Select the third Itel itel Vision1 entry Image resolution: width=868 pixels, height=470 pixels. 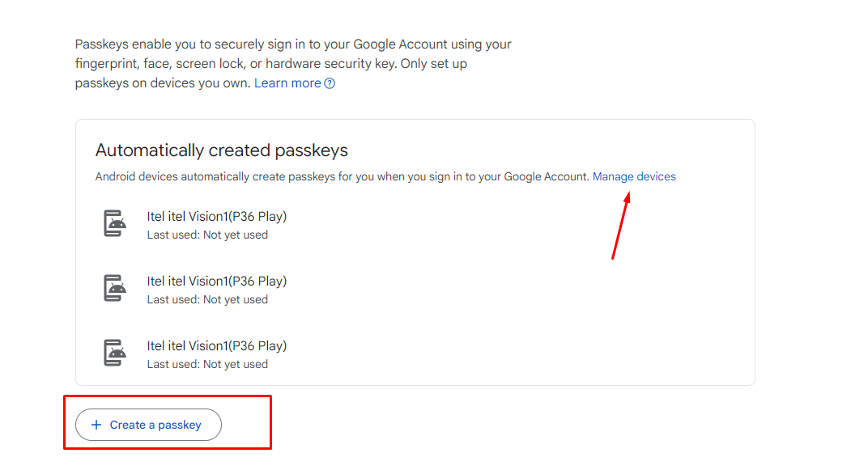click(x=215, y=345)
